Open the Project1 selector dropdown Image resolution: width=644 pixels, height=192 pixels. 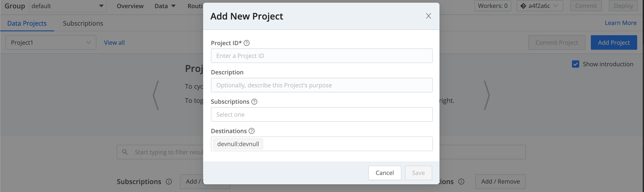[50, 42]
